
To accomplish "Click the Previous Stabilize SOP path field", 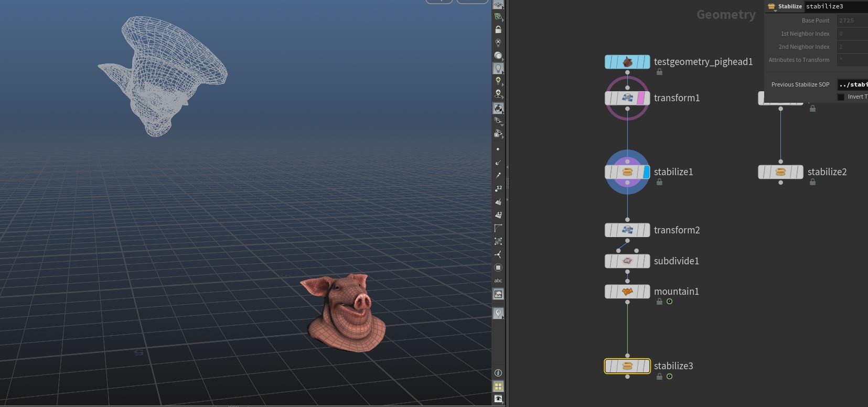I will pos(852,84).
